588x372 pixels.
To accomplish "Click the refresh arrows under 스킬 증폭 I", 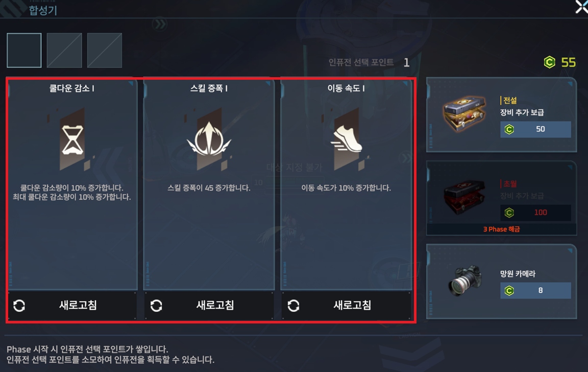I will [156, 306].
